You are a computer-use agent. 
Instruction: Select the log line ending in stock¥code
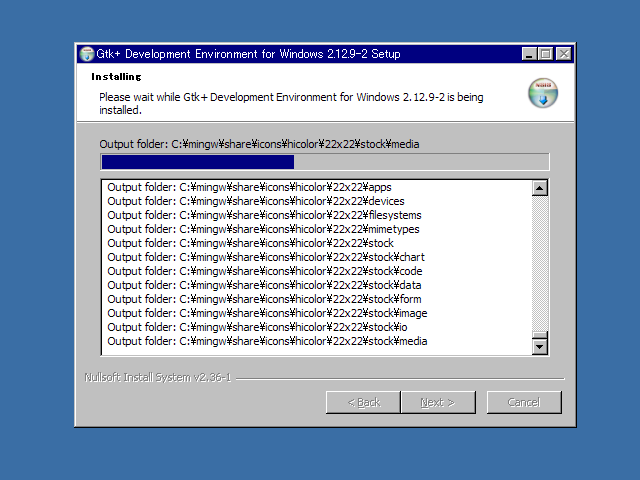265,271
